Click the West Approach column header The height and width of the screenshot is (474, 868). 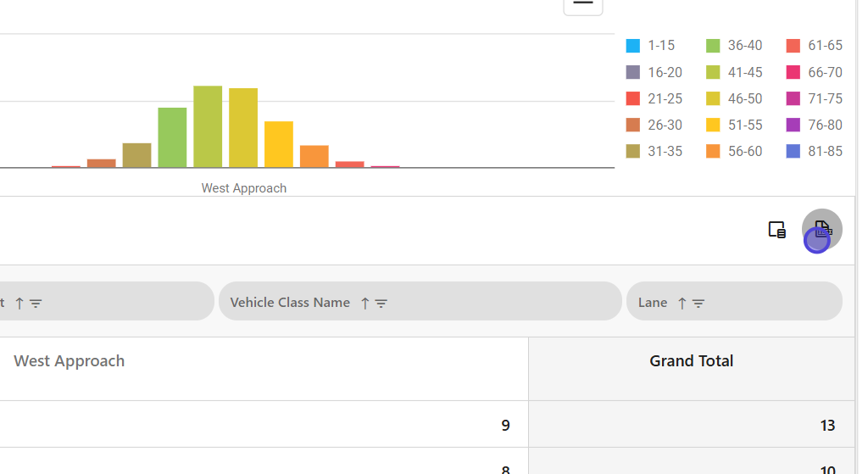pos(70,361)
